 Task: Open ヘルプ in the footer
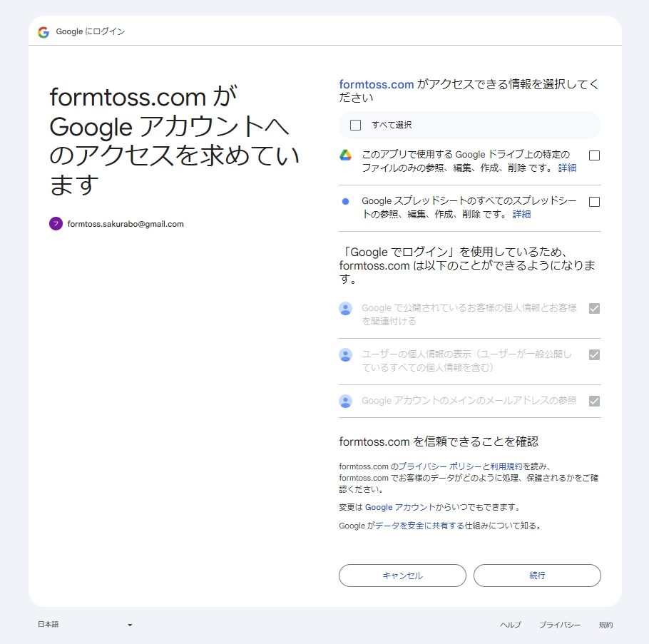click(511, 624)
